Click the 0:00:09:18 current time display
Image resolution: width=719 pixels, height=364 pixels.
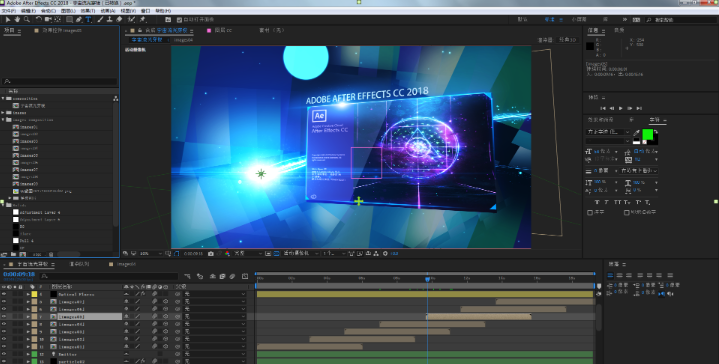pyautogui.click(x=19, y=274)
